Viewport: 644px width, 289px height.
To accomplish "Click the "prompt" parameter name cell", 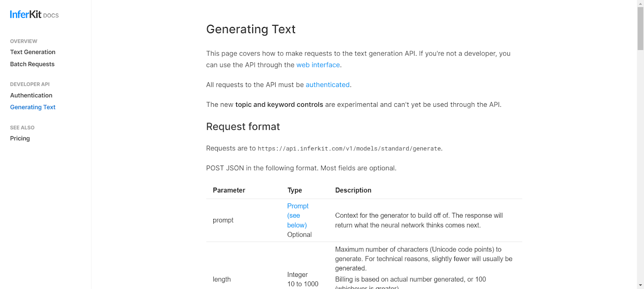I will click(x=223, y=220).
